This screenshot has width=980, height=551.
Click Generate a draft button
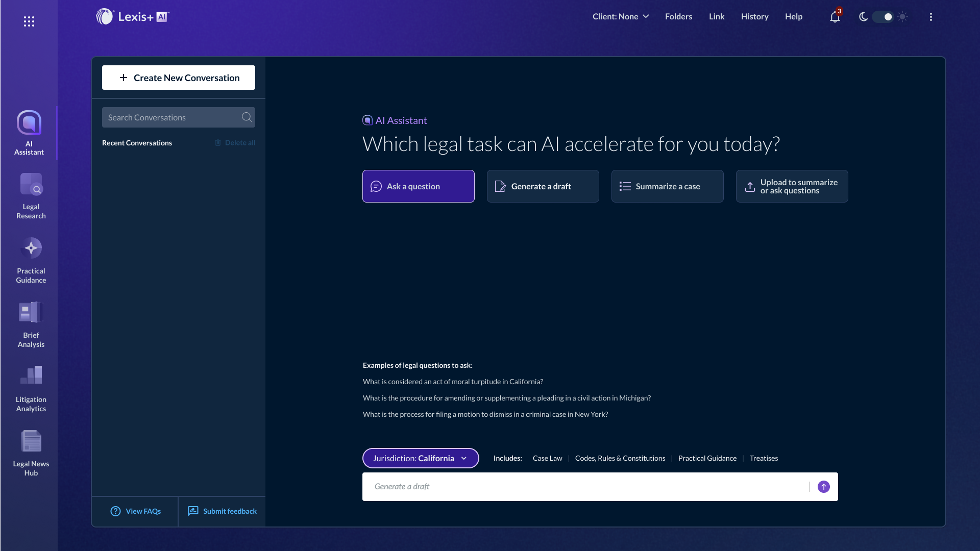(x=543, y=186)
